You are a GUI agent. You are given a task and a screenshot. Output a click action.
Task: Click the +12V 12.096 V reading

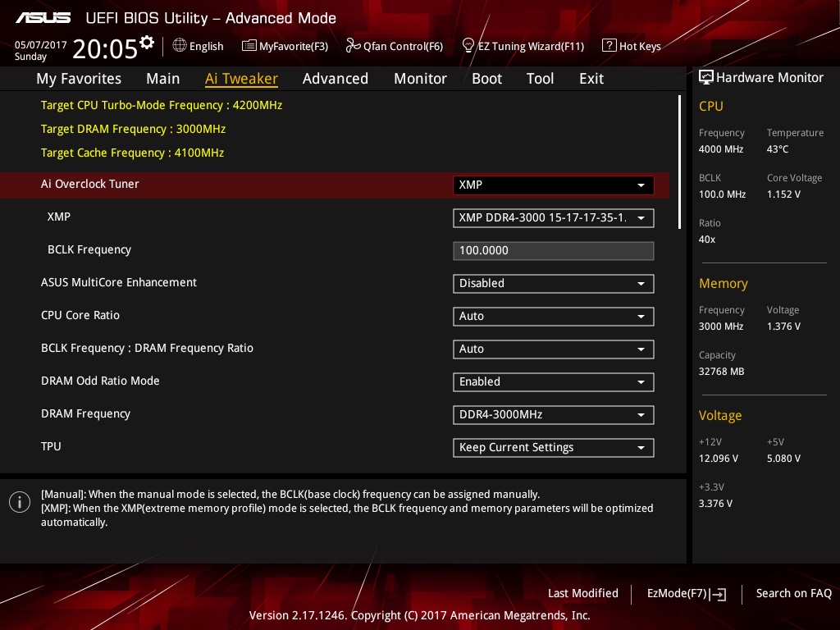(x=719, y=459)
